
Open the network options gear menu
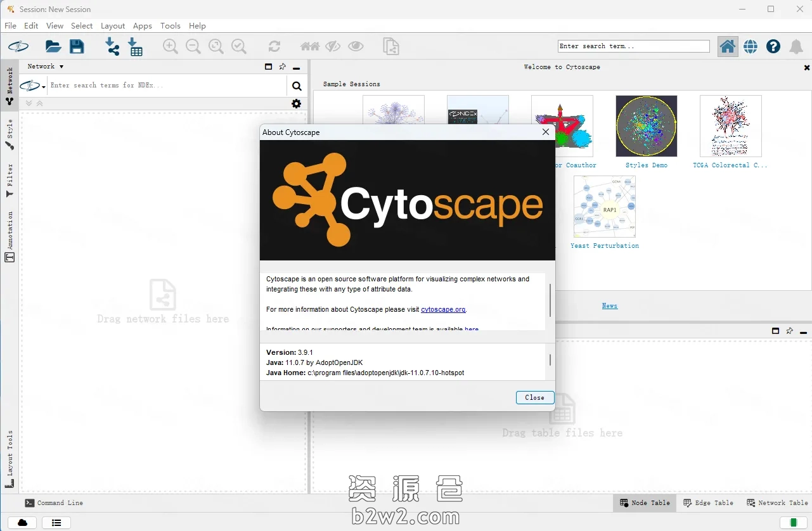296,104
